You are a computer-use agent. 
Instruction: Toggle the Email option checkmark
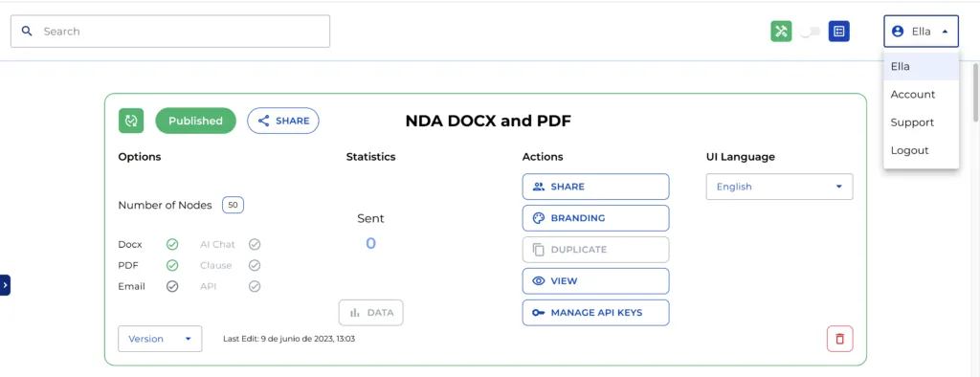pyautogui.click(x=172, y=286)
